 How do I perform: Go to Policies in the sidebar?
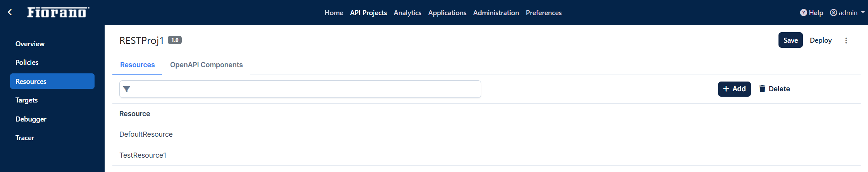tap(27, 63)
